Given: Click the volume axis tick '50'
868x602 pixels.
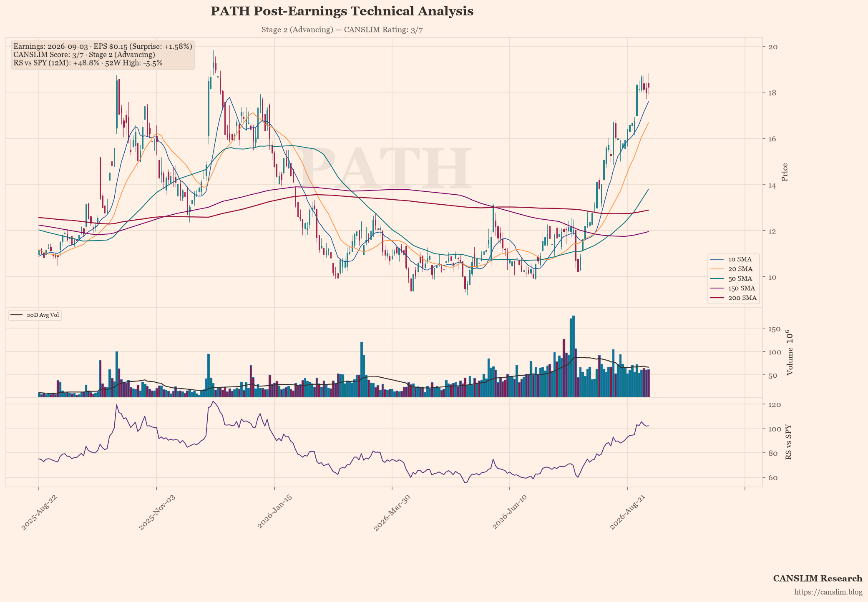Looking at the screenshot, I should (772, 376).
